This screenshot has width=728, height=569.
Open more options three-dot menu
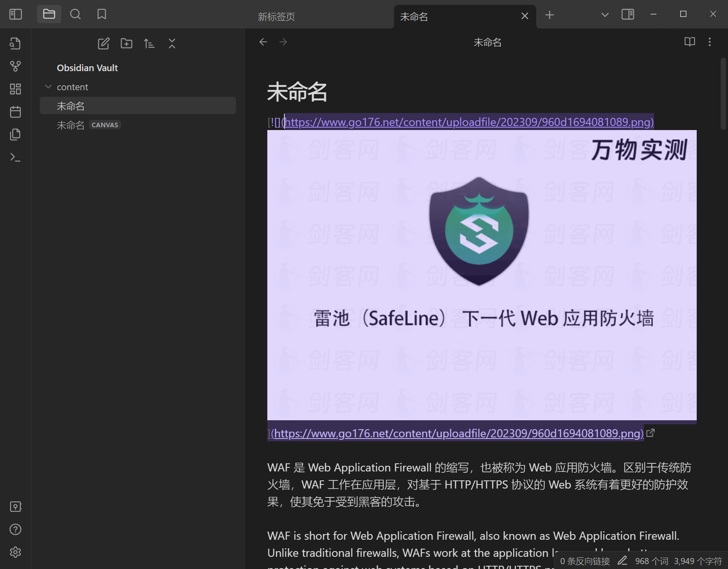(710, 42)
